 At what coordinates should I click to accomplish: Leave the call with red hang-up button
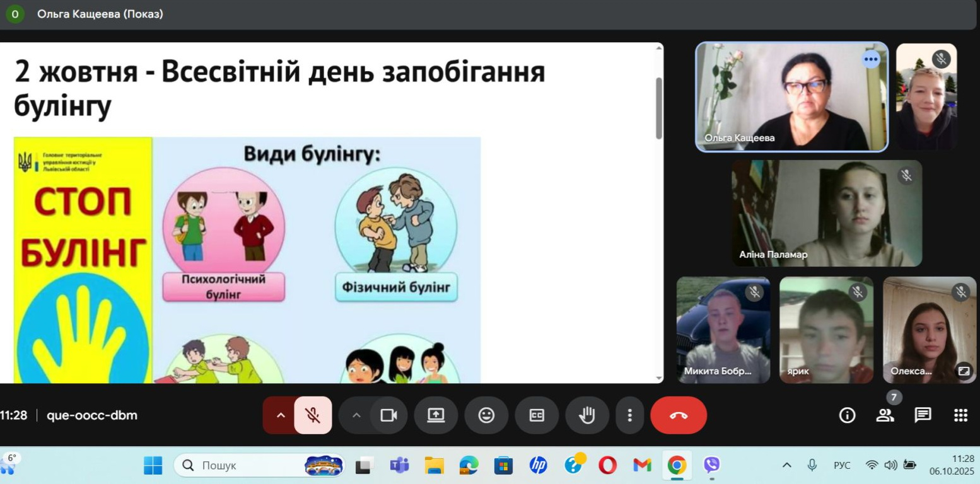[679, 415]
